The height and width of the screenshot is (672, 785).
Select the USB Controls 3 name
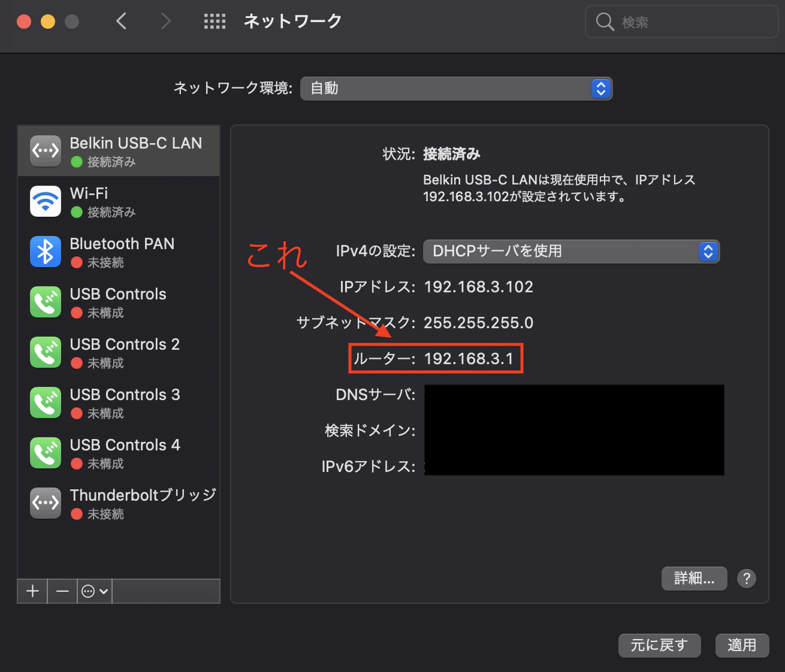tap(125, 395)
